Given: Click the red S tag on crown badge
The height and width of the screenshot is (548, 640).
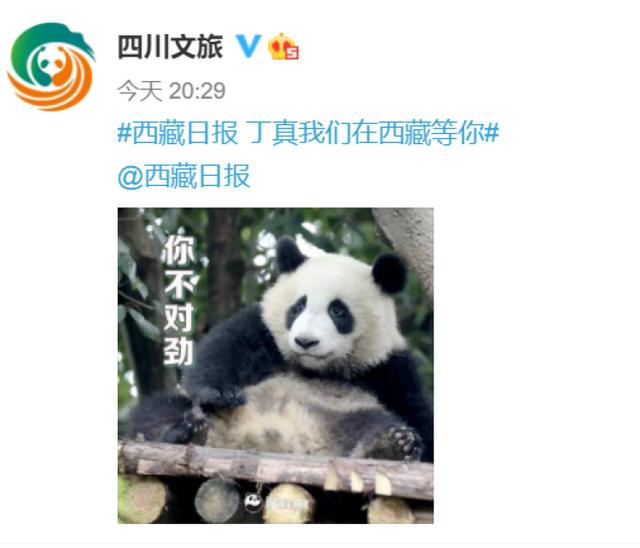Looking at the screenshot, I should (x=292, y=53).
